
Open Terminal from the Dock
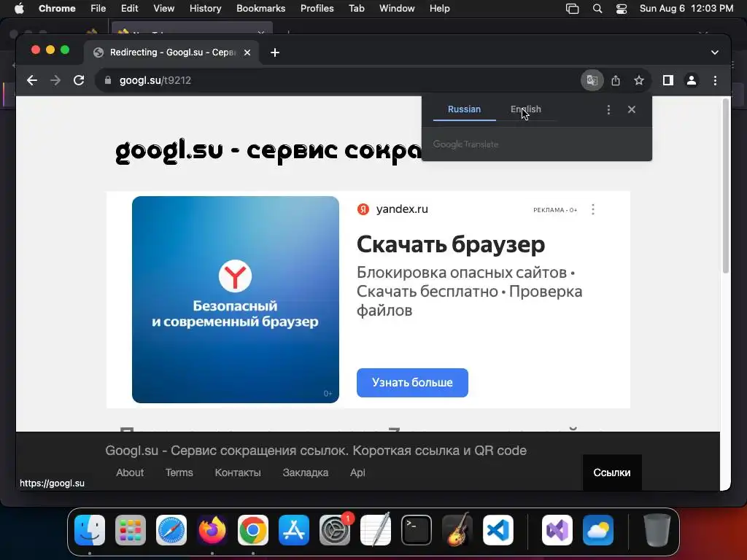[417, 530]
